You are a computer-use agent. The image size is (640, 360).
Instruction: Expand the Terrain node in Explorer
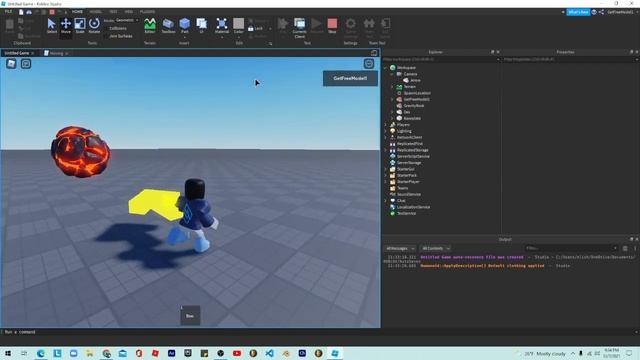coord(392,87)
